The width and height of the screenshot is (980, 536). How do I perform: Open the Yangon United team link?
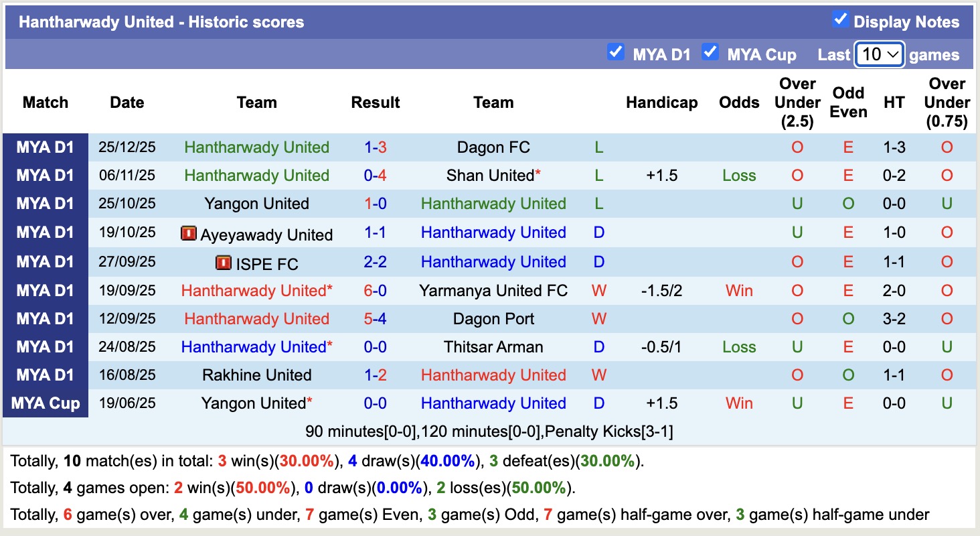tap(256, 204)
